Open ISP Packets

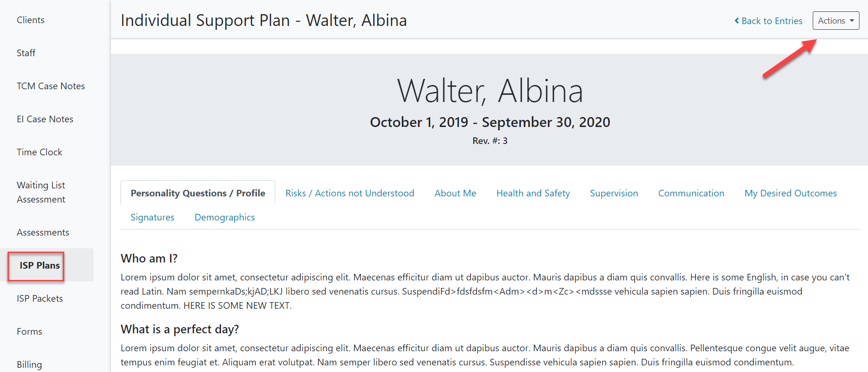[x=40, y=298]
